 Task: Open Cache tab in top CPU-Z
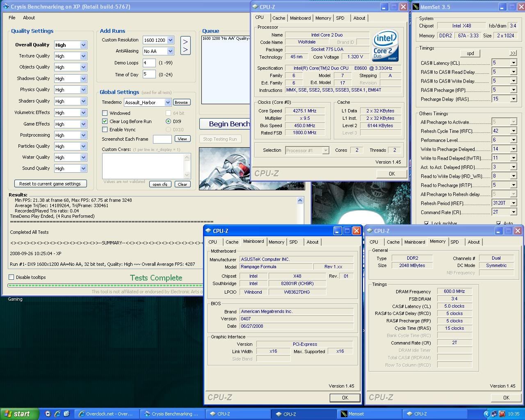(x=278, y=18)
